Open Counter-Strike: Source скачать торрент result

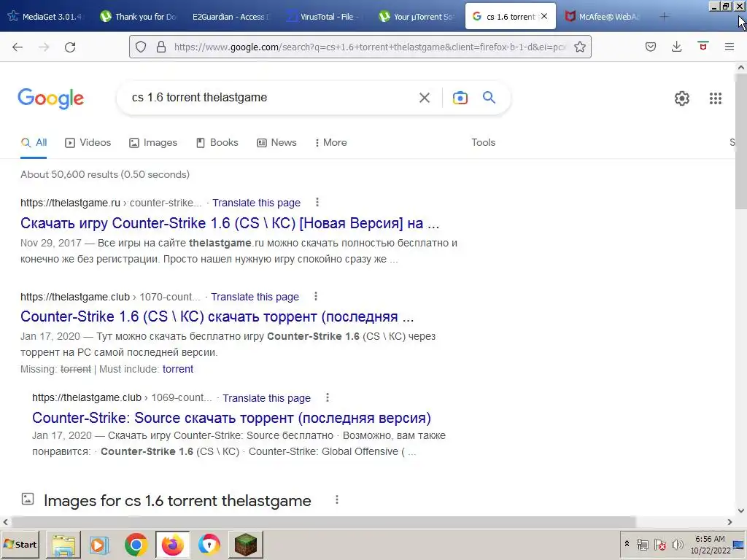231,418
